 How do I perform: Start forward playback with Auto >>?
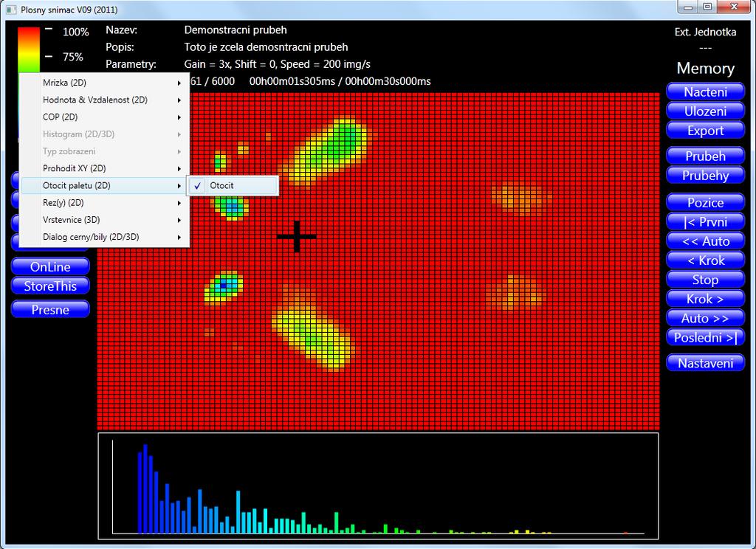(705, 317)
